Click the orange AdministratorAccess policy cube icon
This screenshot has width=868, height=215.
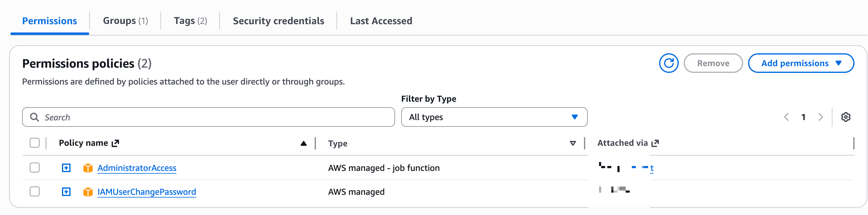pyautogui.click(x=88, y=168)
